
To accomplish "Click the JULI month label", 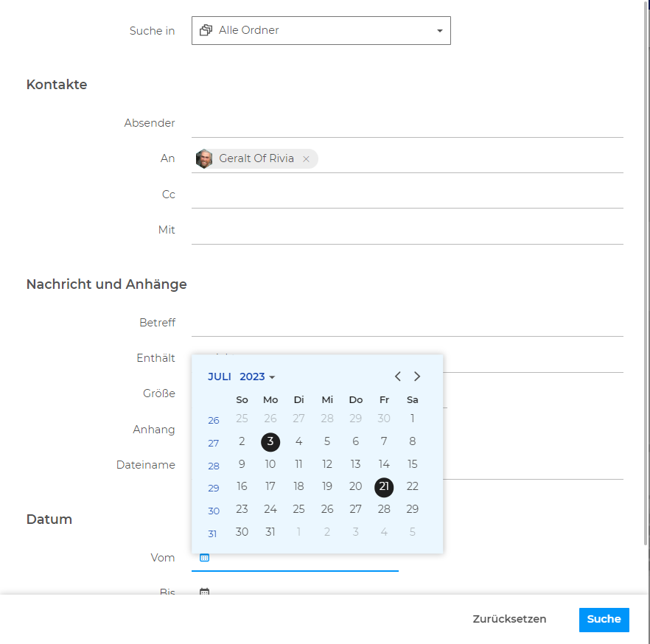I will [219, 377].
